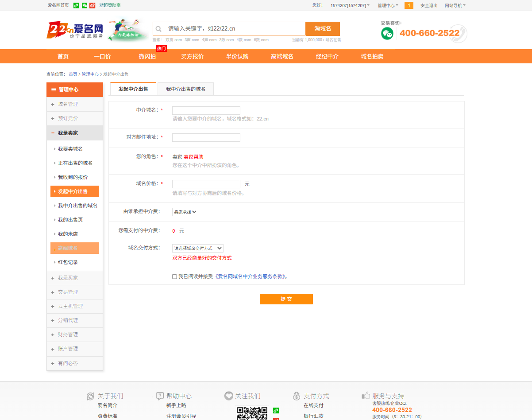Open the 由谁承担中介费 dropdown
This screenshot has height=420, width=532.
point(185,212)
